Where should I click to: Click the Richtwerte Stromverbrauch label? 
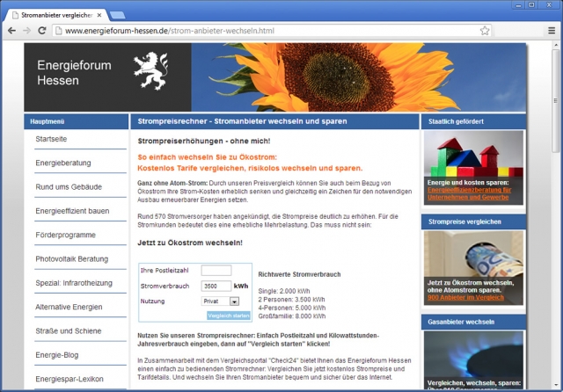click(299, 274)
